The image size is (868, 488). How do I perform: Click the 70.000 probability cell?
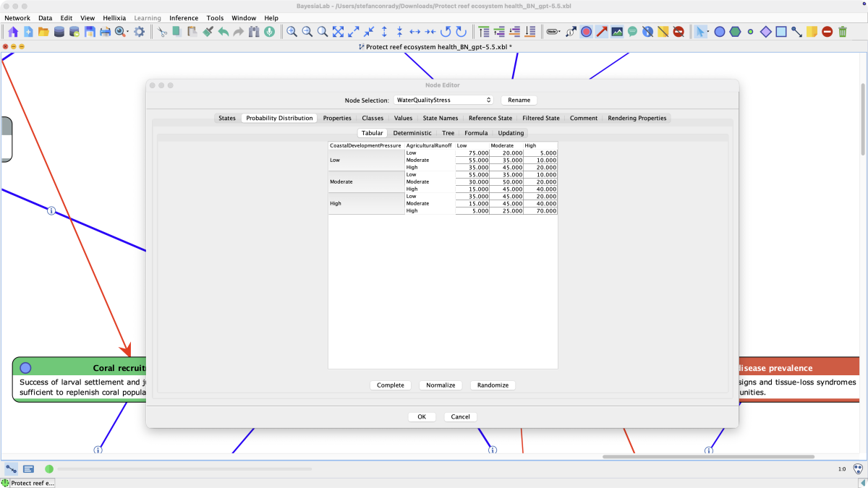click(x=540, y=211)
